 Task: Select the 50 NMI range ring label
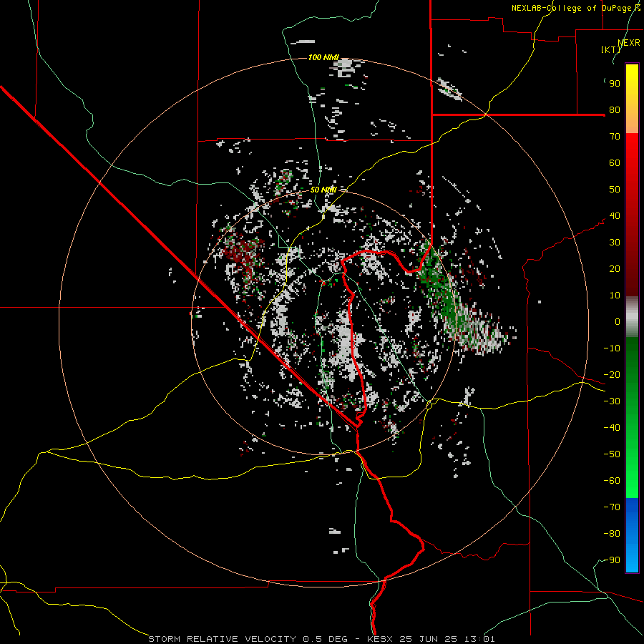coord(323,190)
